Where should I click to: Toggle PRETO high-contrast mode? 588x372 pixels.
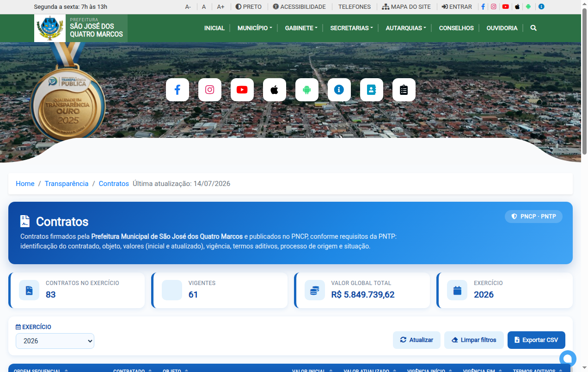248,7
